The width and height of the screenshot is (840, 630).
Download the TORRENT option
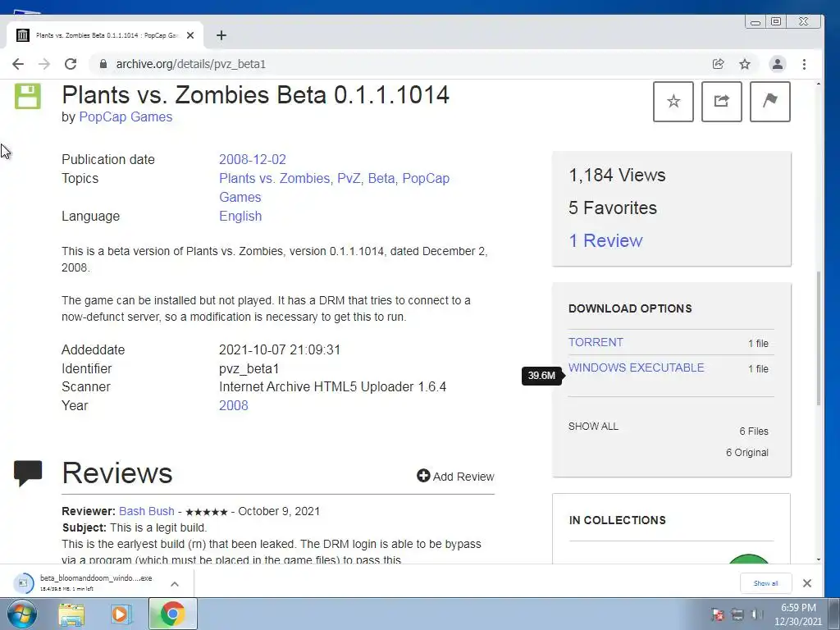point(596,342)
